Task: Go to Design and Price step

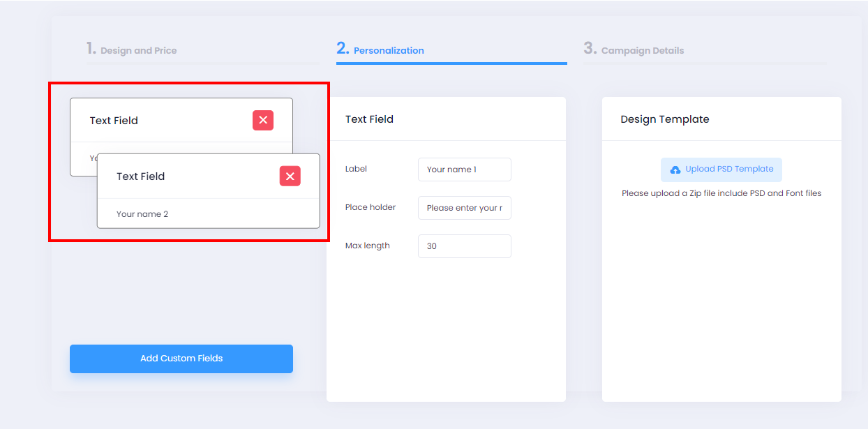Action: [x=131, y=50]
